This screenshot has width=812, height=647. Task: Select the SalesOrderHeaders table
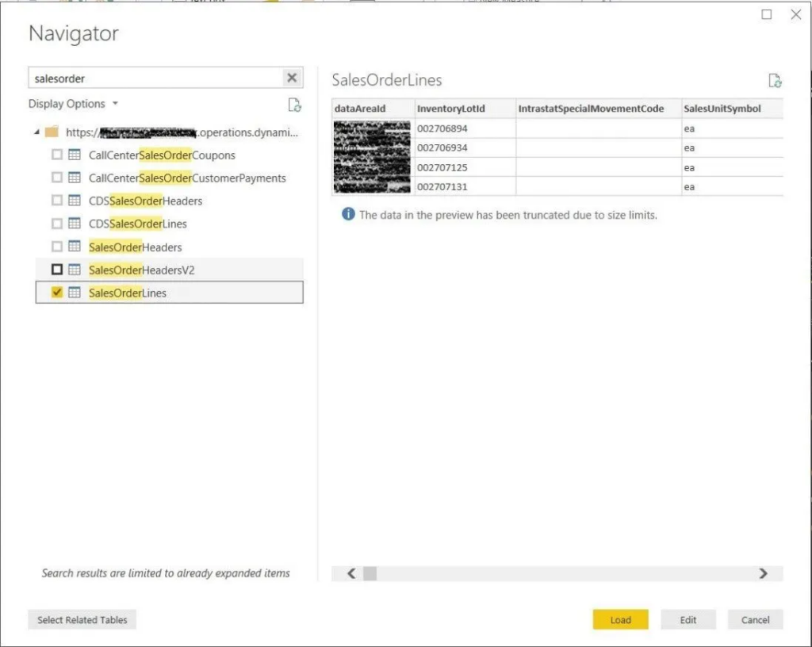(135, 247)
